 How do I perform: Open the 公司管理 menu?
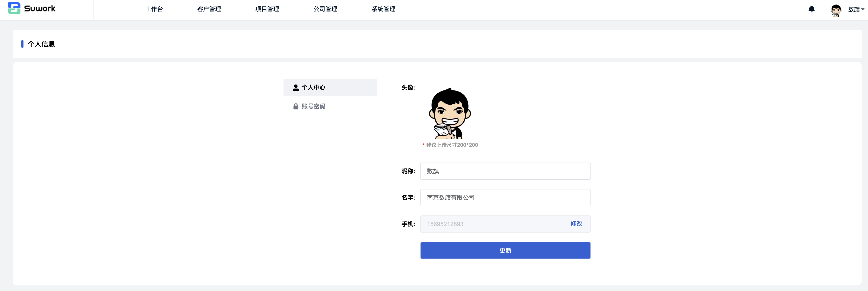[x=325, y=9]
